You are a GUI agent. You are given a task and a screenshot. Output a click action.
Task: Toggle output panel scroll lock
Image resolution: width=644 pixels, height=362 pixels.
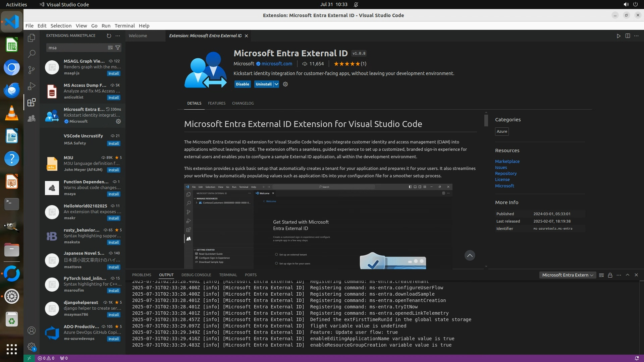point(610,275)
